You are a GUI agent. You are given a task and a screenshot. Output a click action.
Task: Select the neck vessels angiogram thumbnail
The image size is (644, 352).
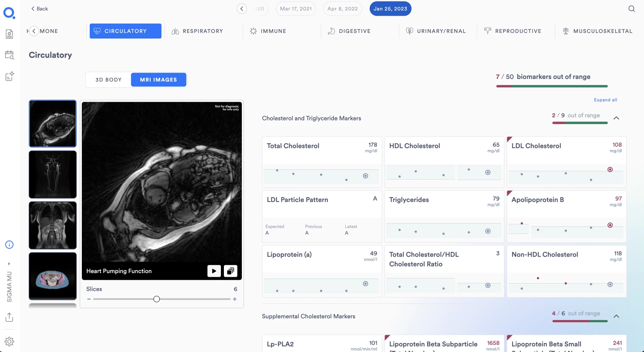click(53, 174)
